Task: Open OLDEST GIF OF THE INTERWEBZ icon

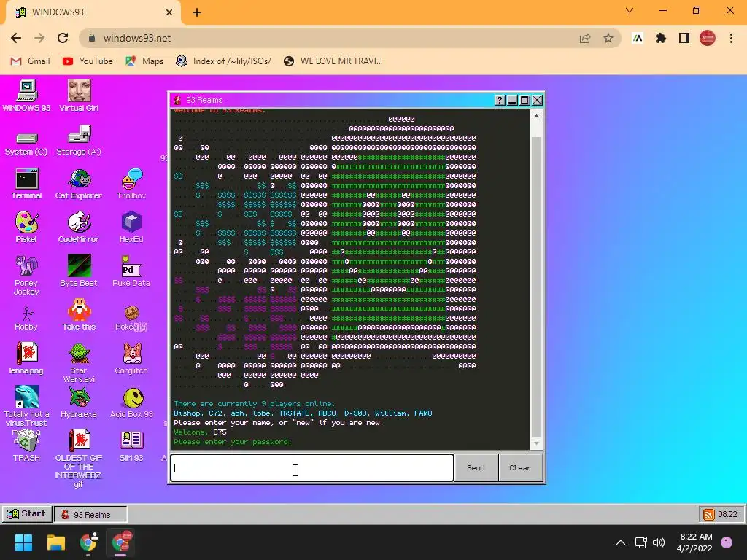Action: (x=79, y=458)
